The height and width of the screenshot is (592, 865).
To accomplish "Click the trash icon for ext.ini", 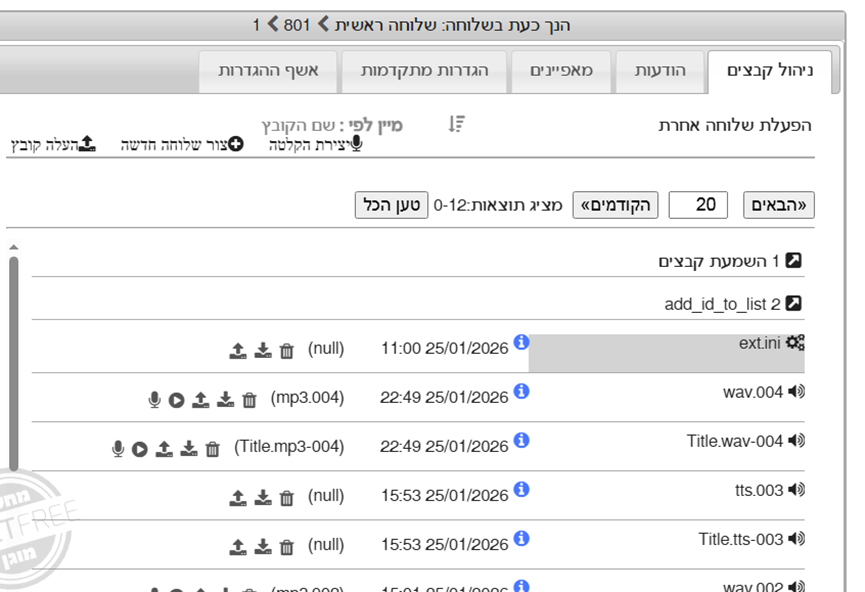I will point(287,350).
